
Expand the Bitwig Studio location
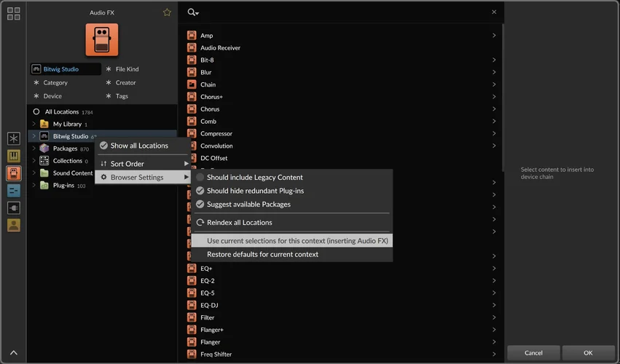click(x=34, y=136)
